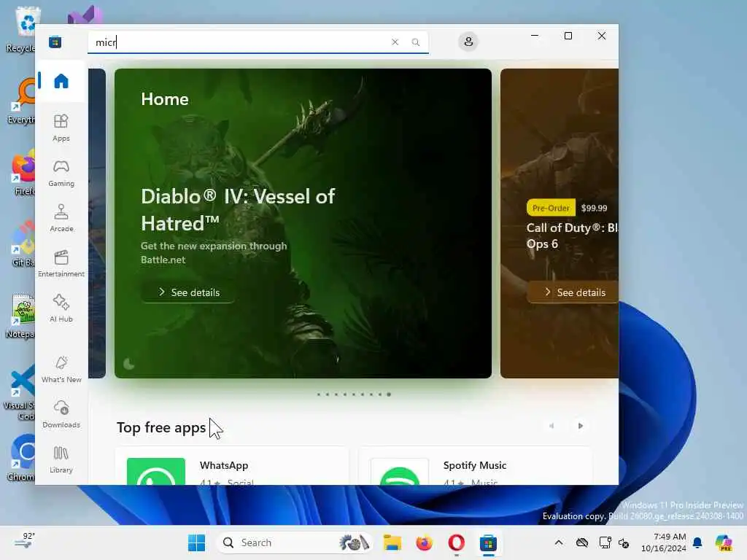
Task: Go to next Top free apps page
Action: point(580,425)
